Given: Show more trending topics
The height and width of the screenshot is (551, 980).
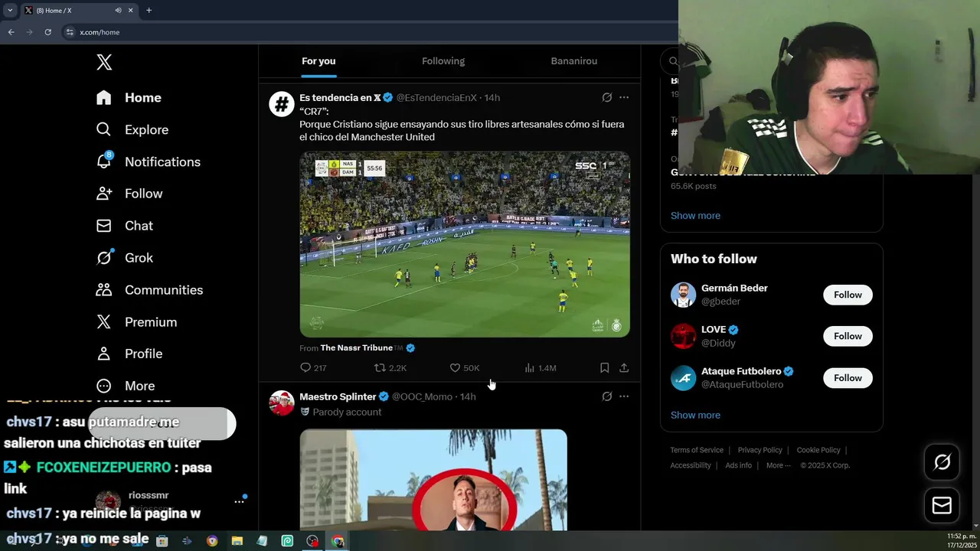Looking at the screenshot, I should [x=695, y=216].
